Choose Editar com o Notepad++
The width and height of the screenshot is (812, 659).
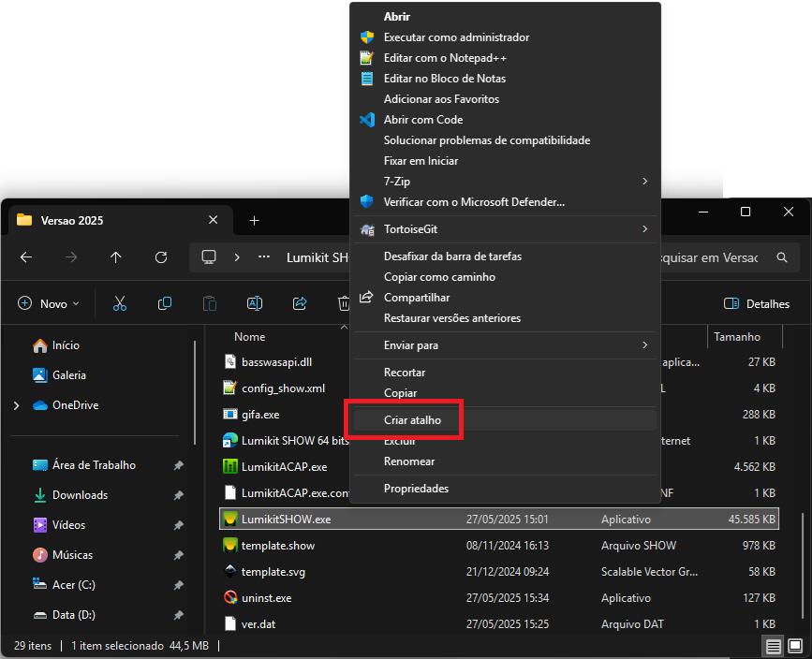(505, 58)
